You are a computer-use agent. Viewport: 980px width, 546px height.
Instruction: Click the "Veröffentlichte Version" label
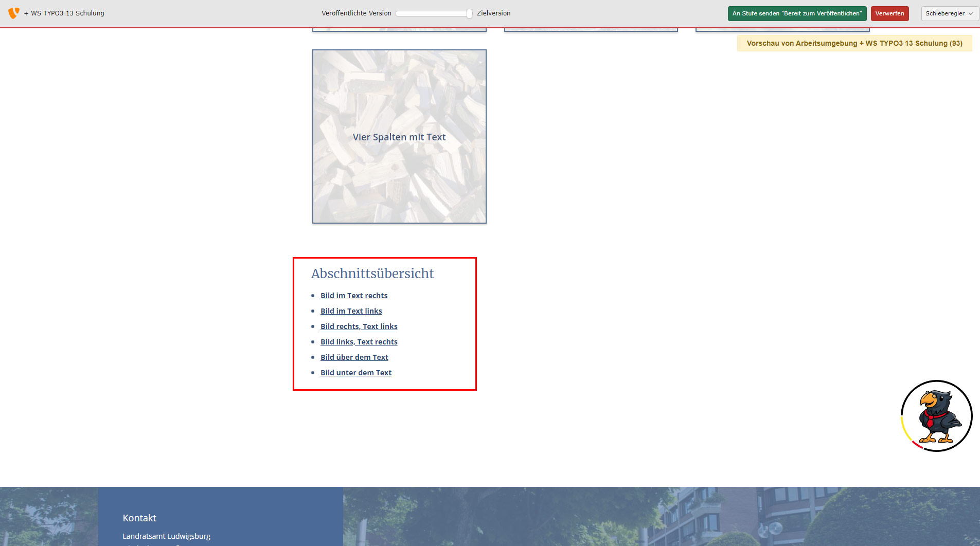[356, 13]
